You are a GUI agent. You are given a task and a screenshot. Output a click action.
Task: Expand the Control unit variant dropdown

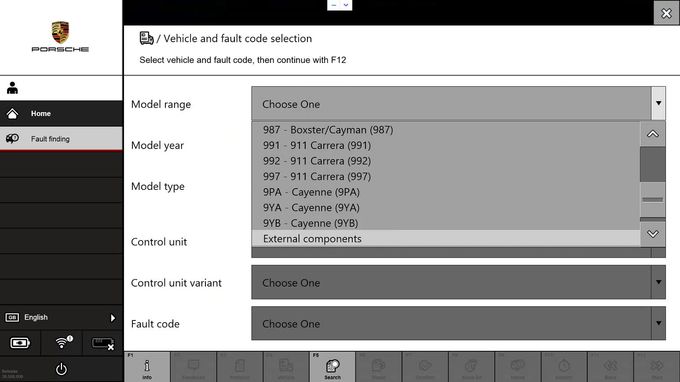pos(458,282)
